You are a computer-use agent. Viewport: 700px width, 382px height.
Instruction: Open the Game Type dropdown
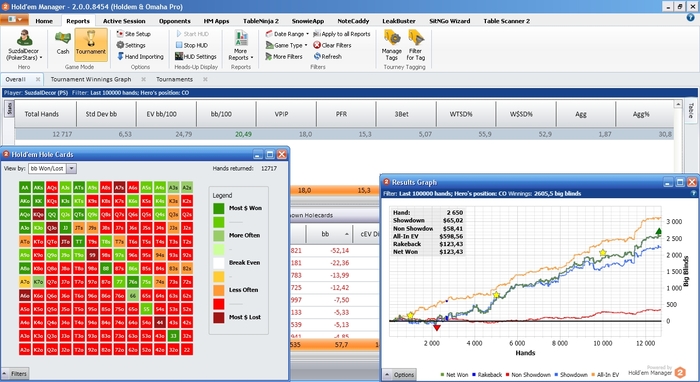pyautogui.click(x=286, y=45)
